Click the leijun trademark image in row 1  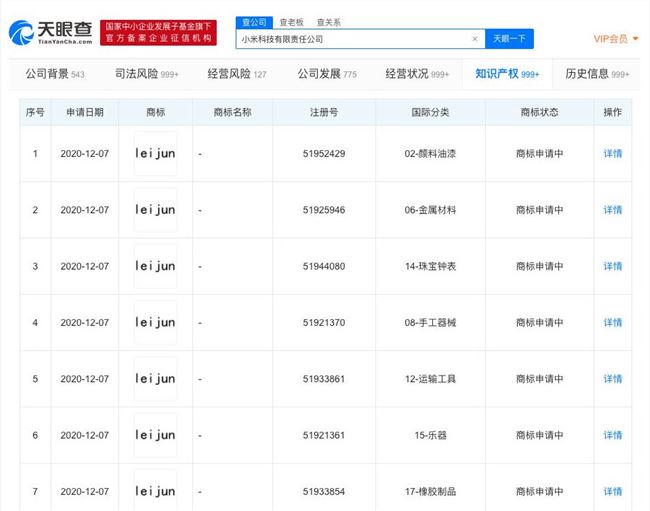155,154
